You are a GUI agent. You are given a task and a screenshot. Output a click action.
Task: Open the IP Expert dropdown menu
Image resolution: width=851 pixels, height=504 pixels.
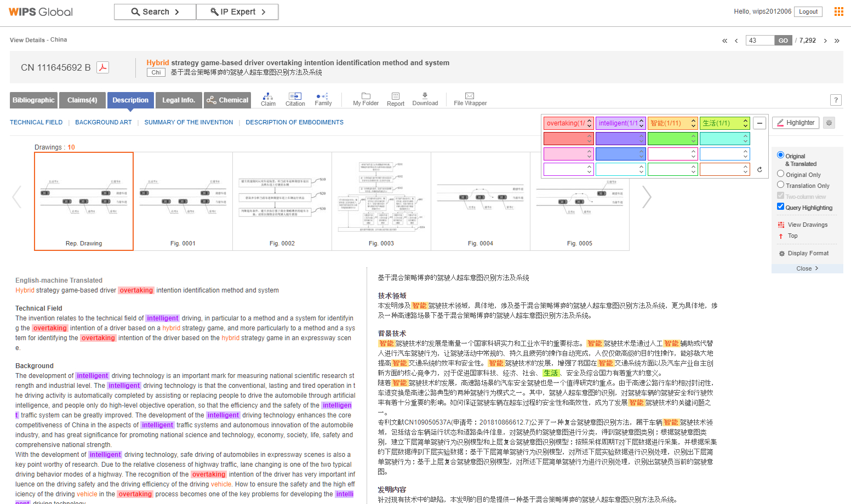pyautogui.click(x=237, y=12)
